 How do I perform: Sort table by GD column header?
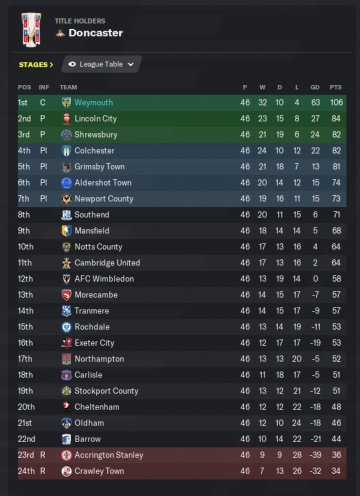[x=315, y=87]
